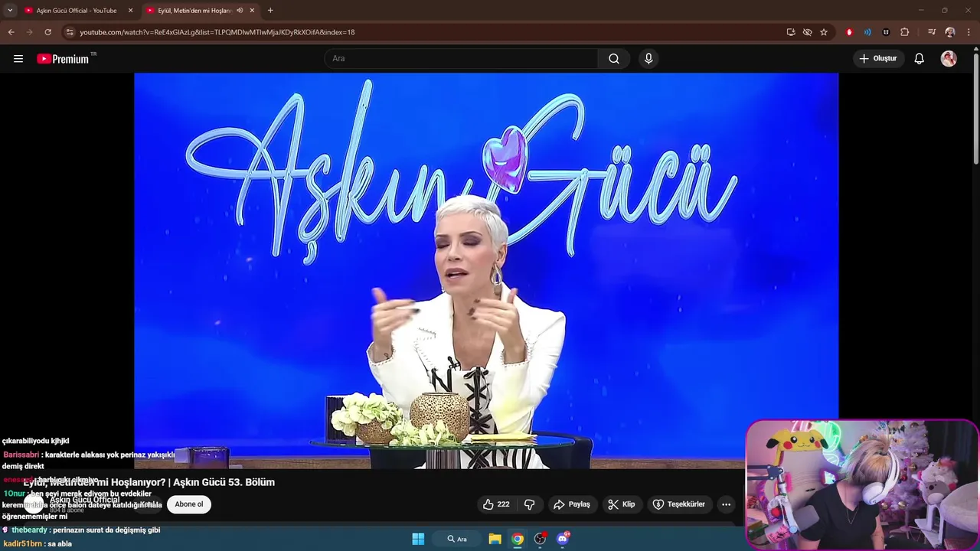Open the blue sound-wave extension
980x551 pixels.
coord(867,32)
